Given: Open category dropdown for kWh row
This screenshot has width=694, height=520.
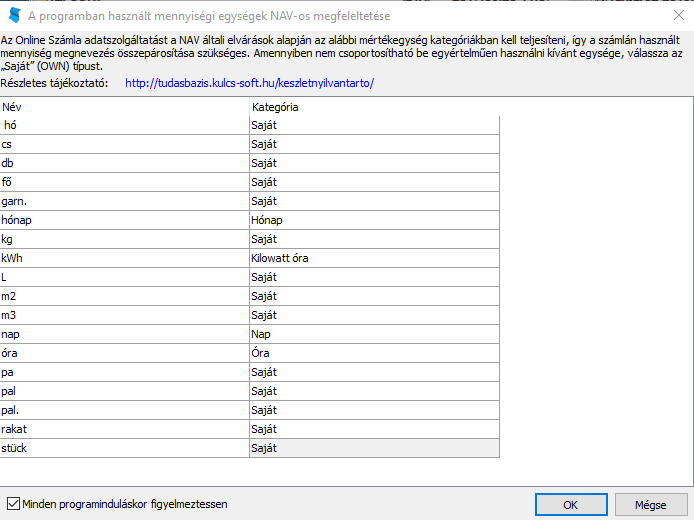Looking at the screenshot, I should tap(373, 258).
